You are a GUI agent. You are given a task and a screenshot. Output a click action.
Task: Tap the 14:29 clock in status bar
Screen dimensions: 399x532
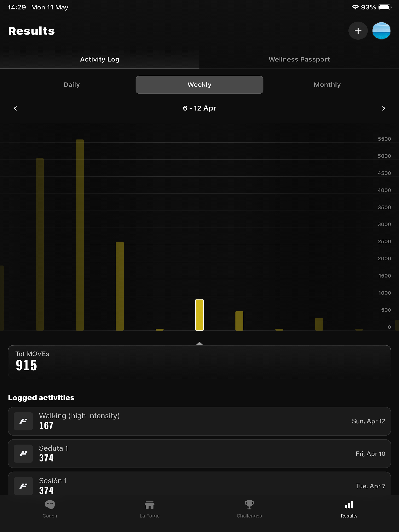coord(17,7)
